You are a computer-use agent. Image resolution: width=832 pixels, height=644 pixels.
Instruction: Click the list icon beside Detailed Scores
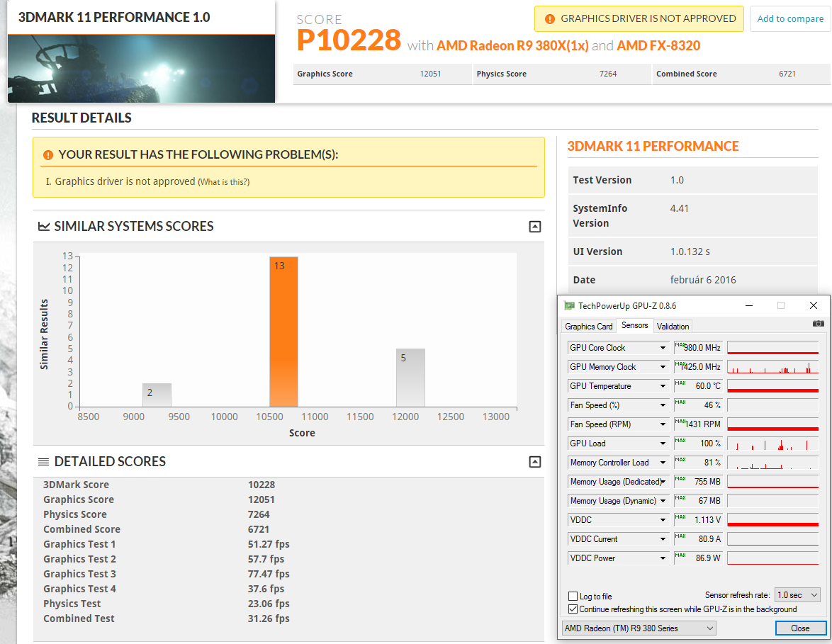pyautogui.click(x=43, y=462)
